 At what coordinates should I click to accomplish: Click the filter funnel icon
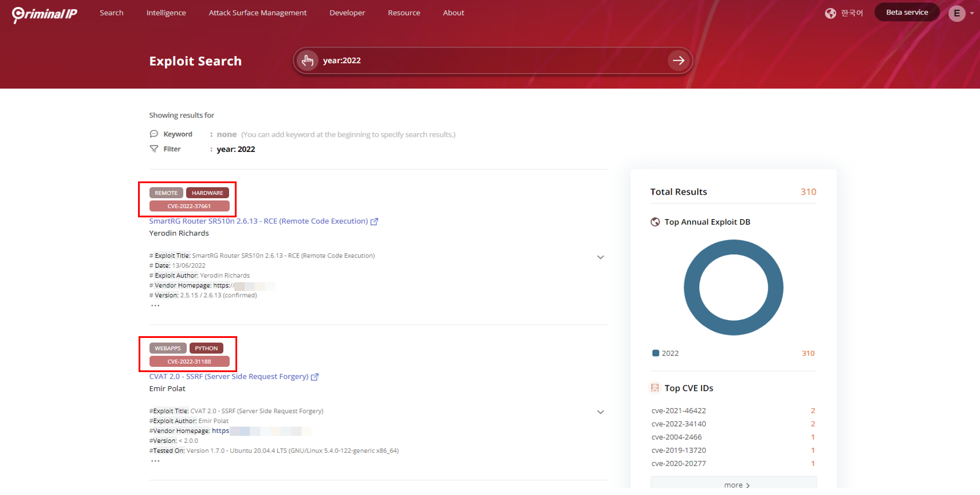click(x=154, y=149)
